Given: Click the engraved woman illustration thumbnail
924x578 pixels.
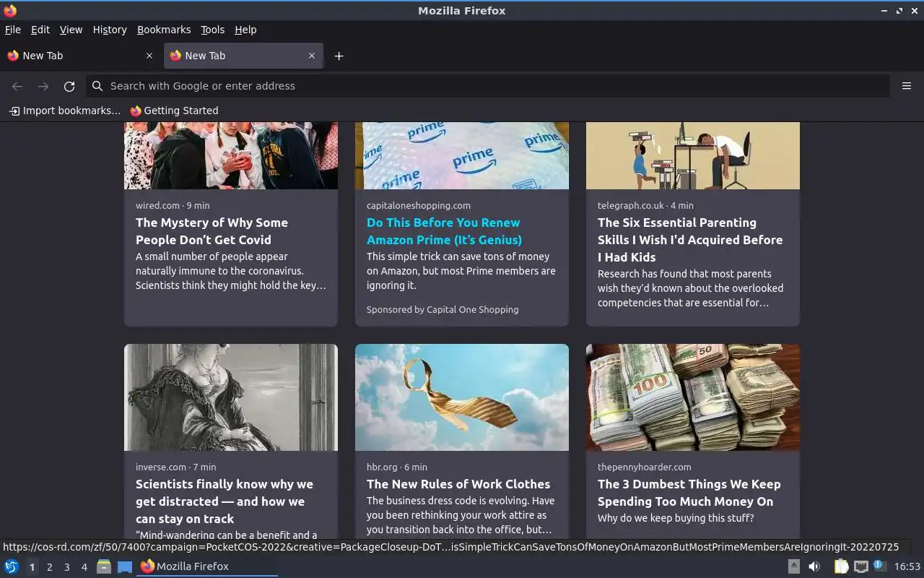Looking at the screenshot, I should point(231,397).
